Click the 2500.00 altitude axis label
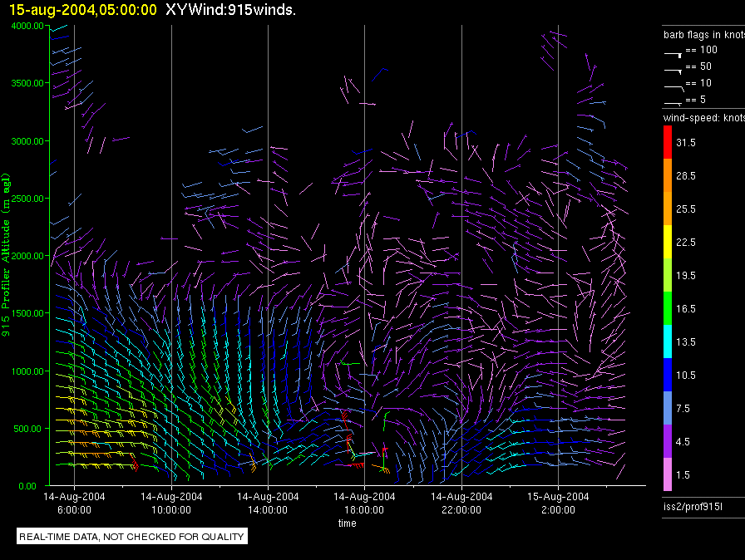 [x=27, y=199]
